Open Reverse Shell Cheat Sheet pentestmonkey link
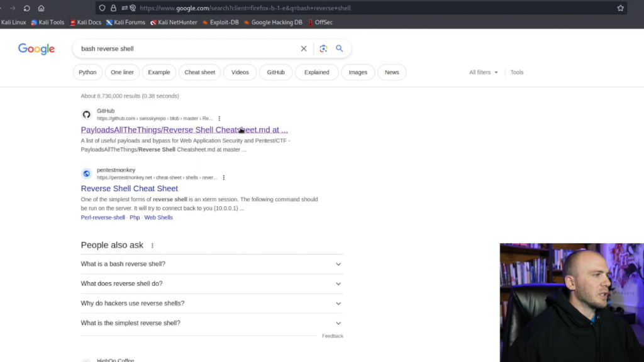Screen dimensions: 644x362 point(130,189)
